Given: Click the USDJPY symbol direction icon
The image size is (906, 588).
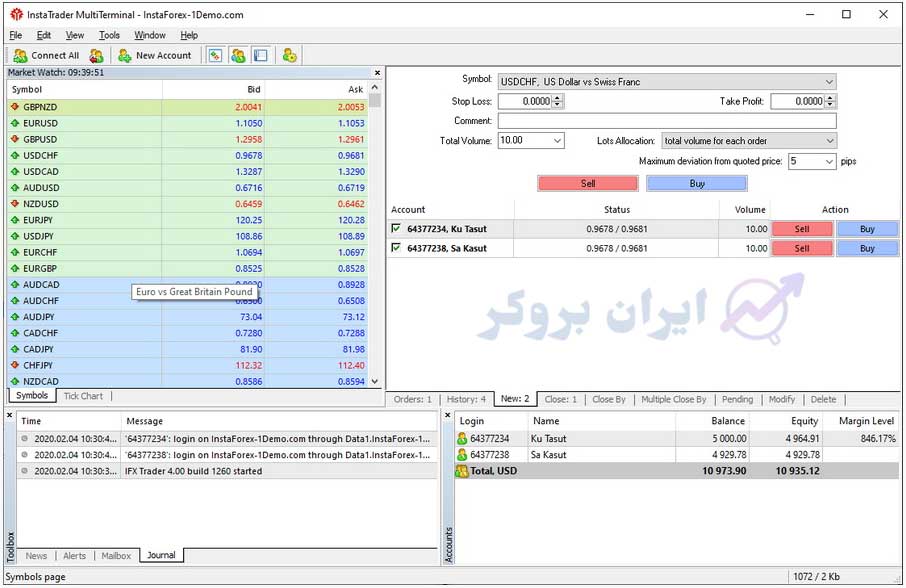Looking at the screenshot, I should click(x=15, y=236).
